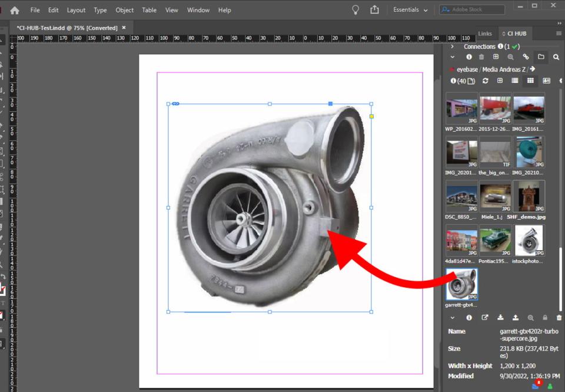Screen dimensions: 565x392
Task: Upload an asset using the upload icon
Action: point(516,318)
